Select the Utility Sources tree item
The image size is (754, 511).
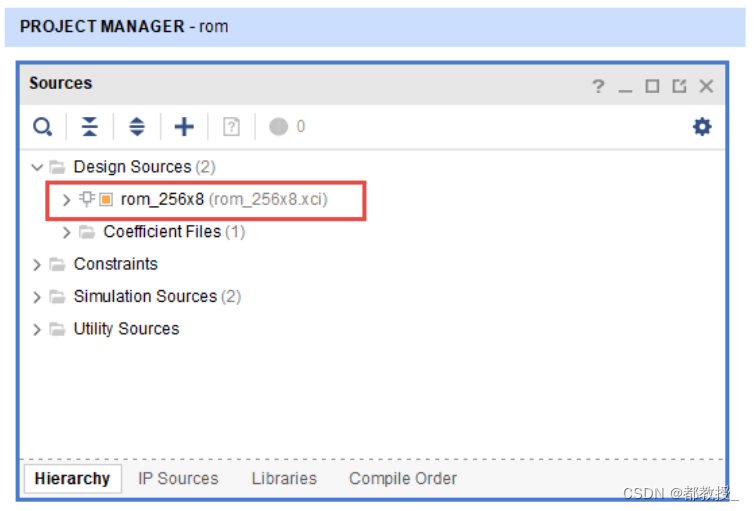click(126, 329)
